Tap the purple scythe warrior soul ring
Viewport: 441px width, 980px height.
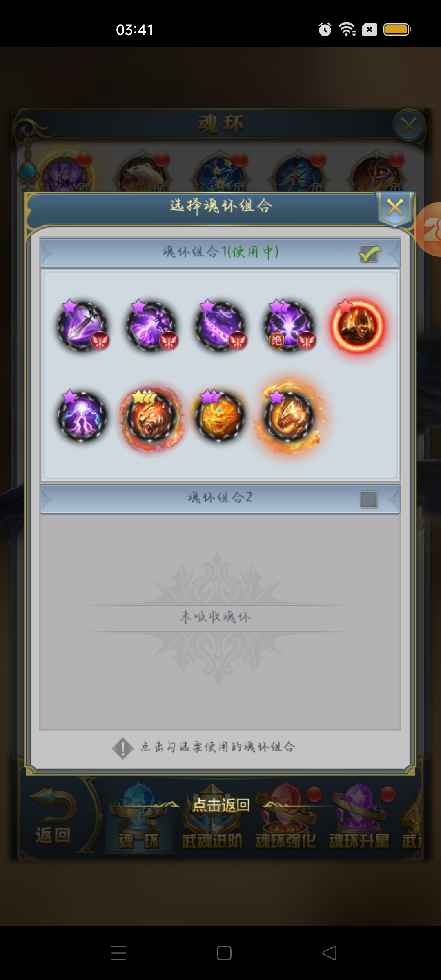(x=152, y=326)
